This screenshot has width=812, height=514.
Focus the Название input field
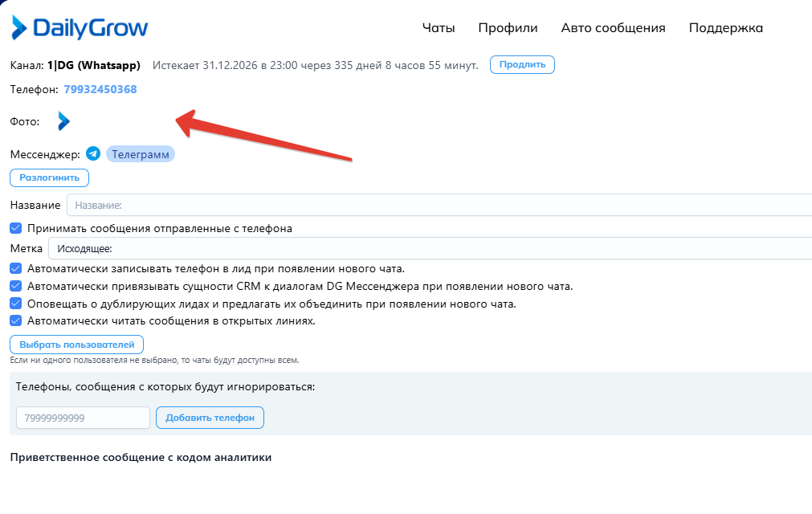[x=438, y=206]
